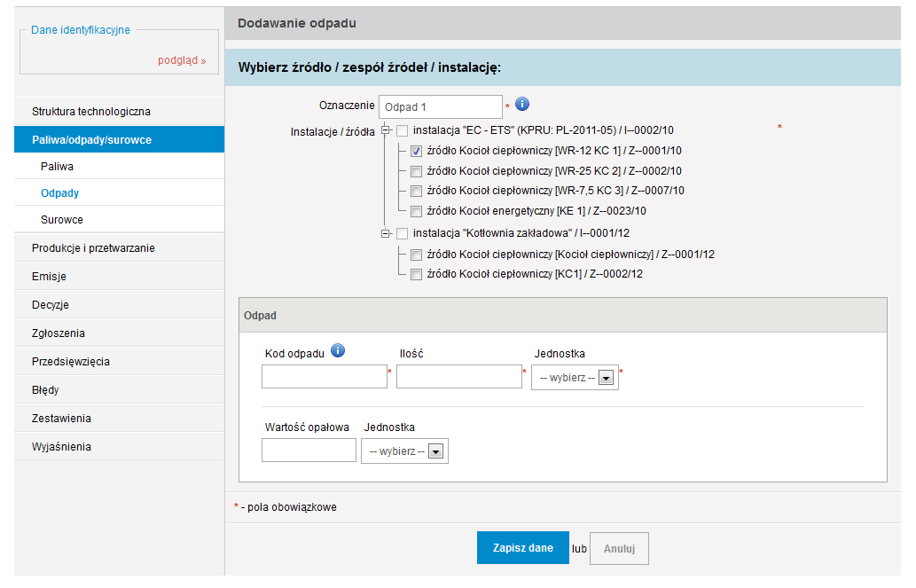Image resolution: width=916 pixels, height=588 pixels.
Task: Uncheck źródło Kocioł ciepłowniczy WR-12 KC 1
Action: click(416, 152)
